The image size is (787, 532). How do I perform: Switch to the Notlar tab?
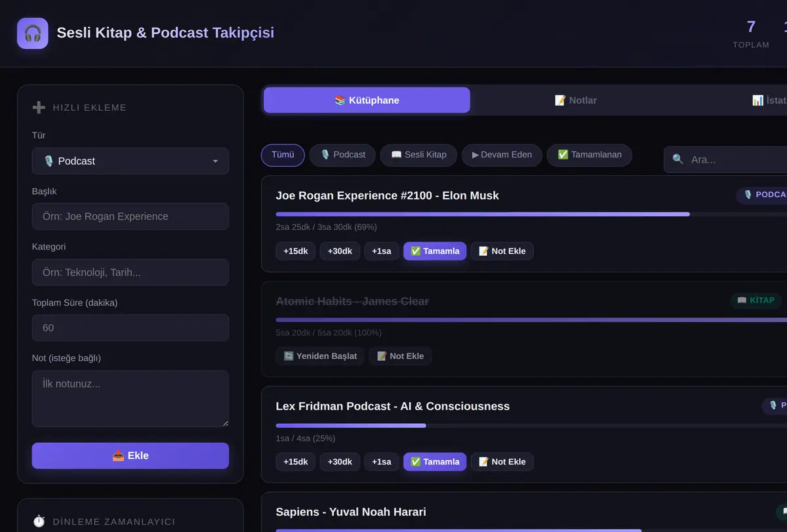(x=575, y=100)
